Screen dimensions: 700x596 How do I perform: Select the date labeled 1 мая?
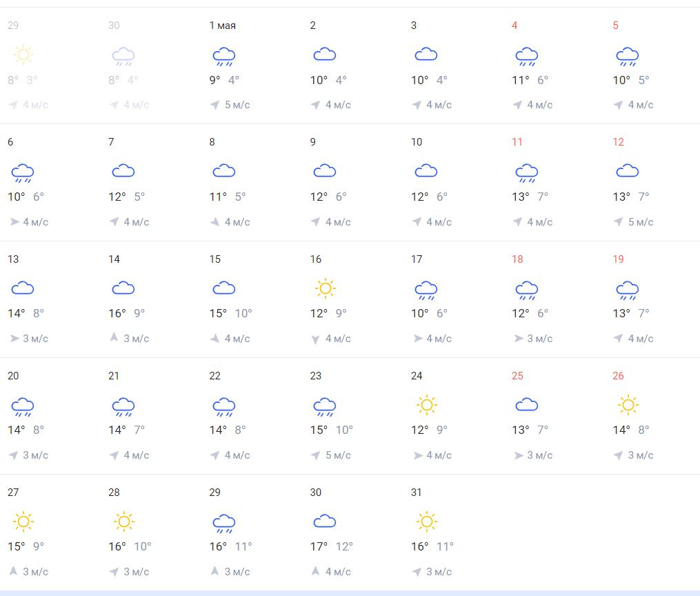(x=223, y=26)
